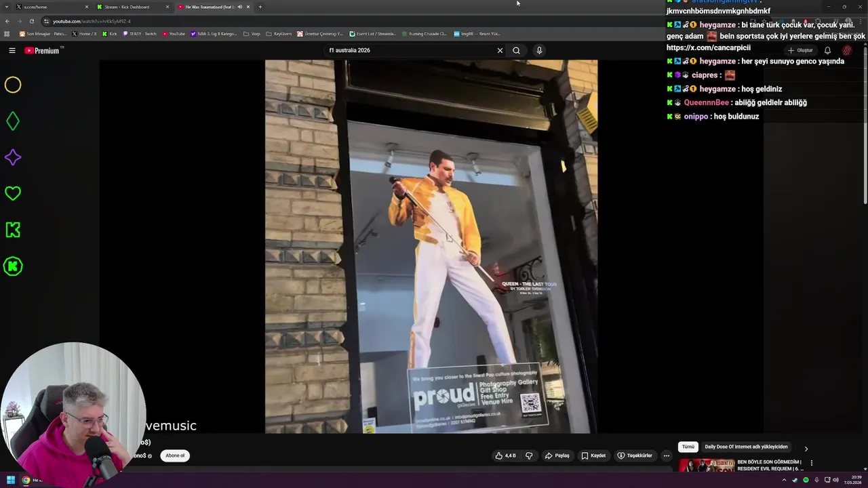Run the search with the magnifier button
The image size is (868, 488).
coord(516,50)
